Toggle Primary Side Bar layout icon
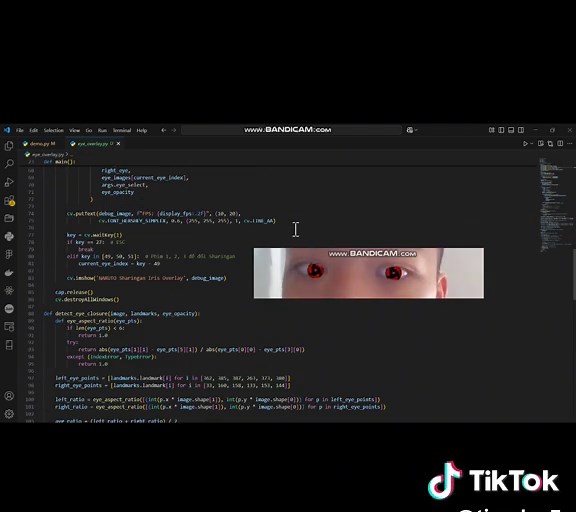The image size is (576, 512). tap(501, 130)
